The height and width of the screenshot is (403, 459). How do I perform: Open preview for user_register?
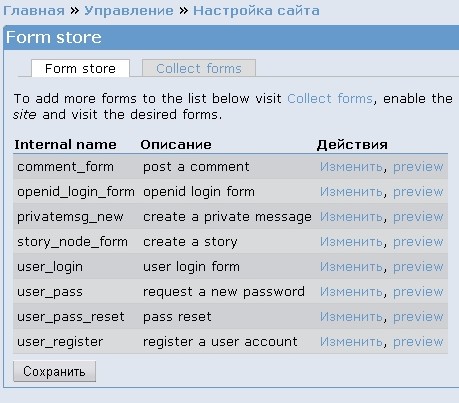[x=418, y=342]
